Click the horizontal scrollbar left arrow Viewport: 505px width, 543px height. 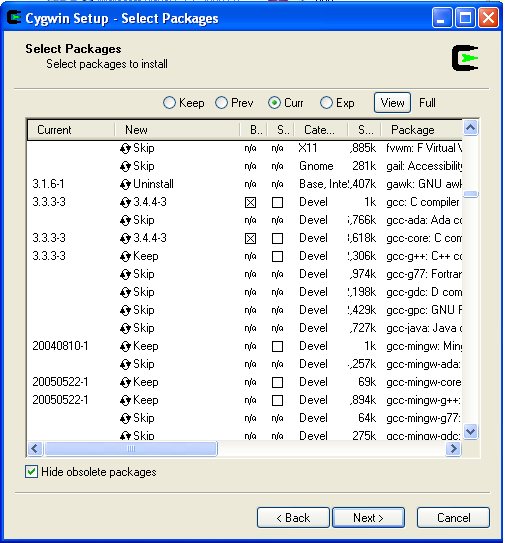click(x=35, y=449)
